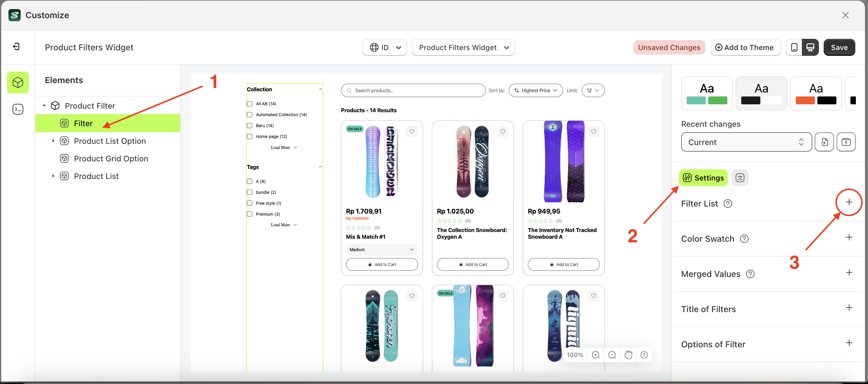Switch to mobile preview mode

coord(794,47)
